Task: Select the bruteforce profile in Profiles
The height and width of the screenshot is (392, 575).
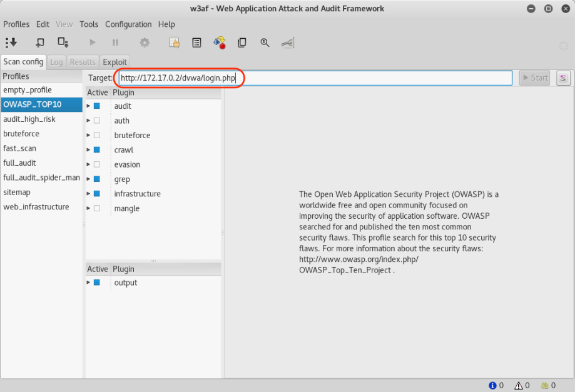Action: tap(41, 134)
